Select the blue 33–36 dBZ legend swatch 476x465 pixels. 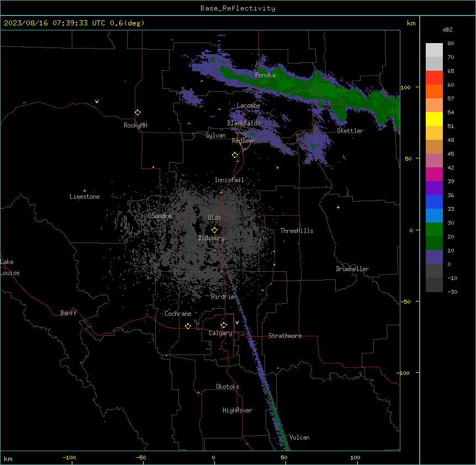434,202
